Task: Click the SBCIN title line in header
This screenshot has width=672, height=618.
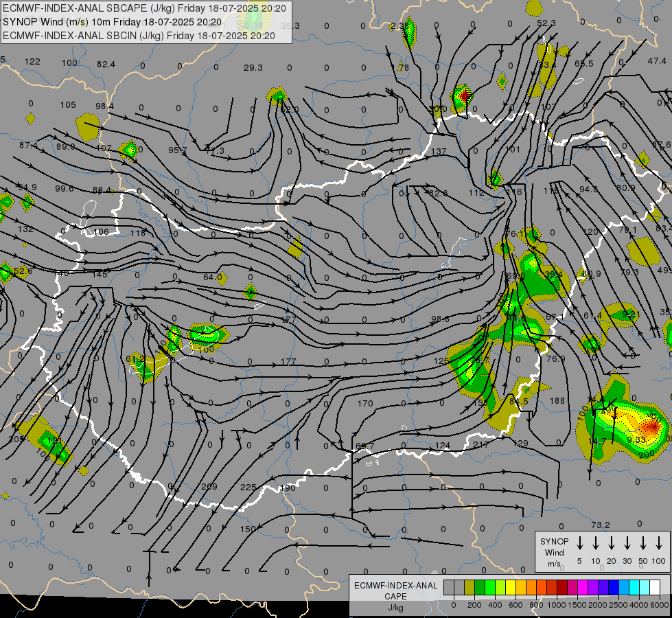Action: pyautogui.click(x=139, y=36)
